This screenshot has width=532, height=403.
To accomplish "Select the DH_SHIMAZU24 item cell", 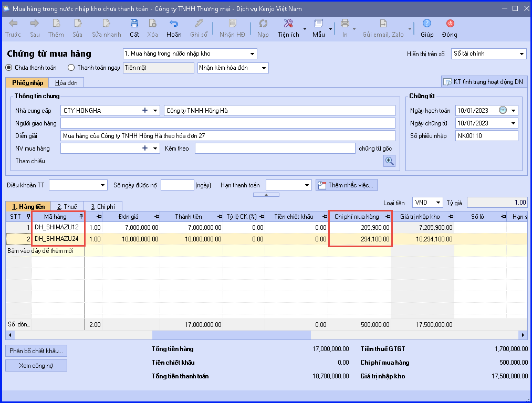I will click(x=58, y=239).
